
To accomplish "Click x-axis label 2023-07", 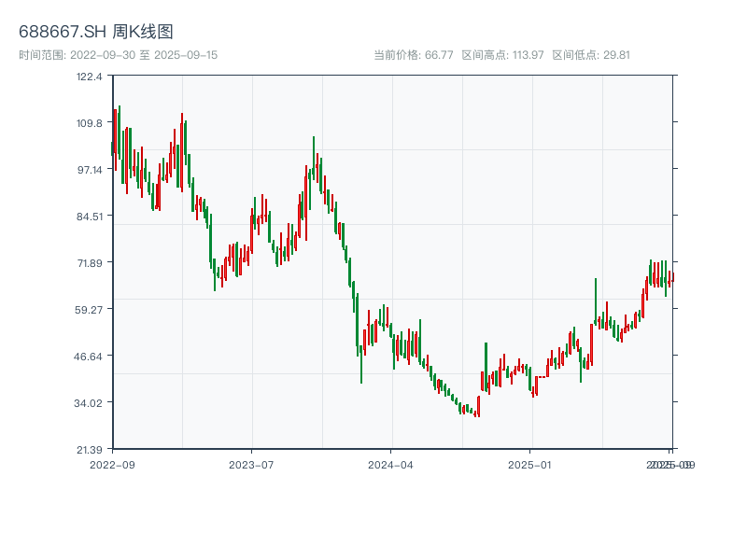I will click(x=251, y=465).
